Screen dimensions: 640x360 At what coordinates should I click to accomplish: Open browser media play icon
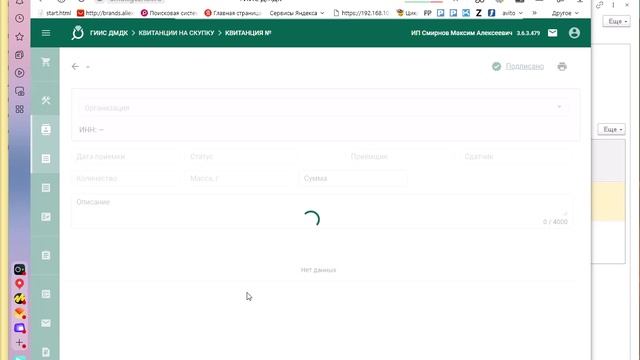point(19,73)
